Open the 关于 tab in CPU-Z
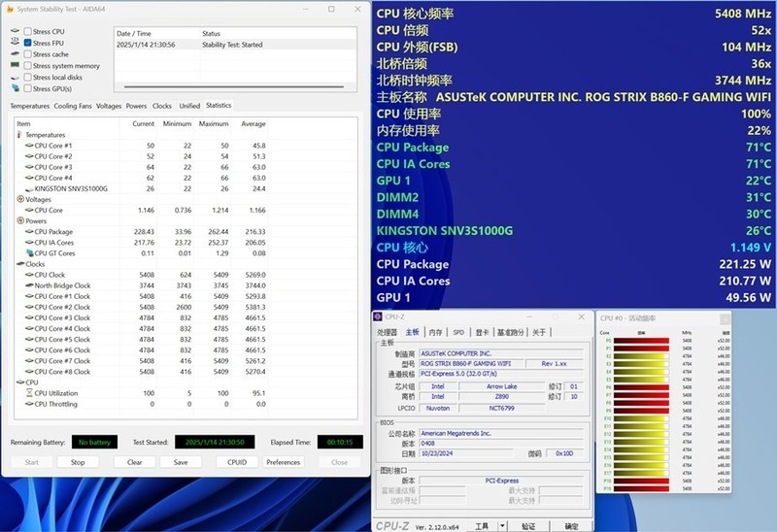777x532 pixels. [x=539, y=332]
